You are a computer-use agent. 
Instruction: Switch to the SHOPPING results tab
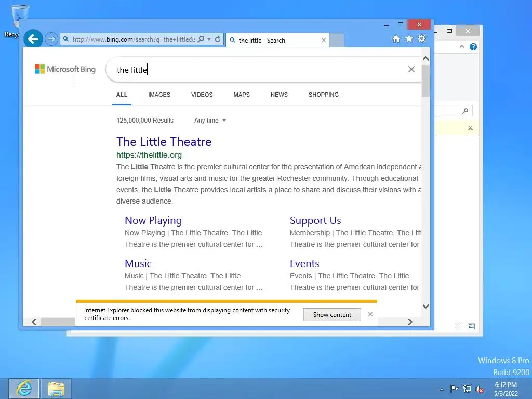[324, 95]
